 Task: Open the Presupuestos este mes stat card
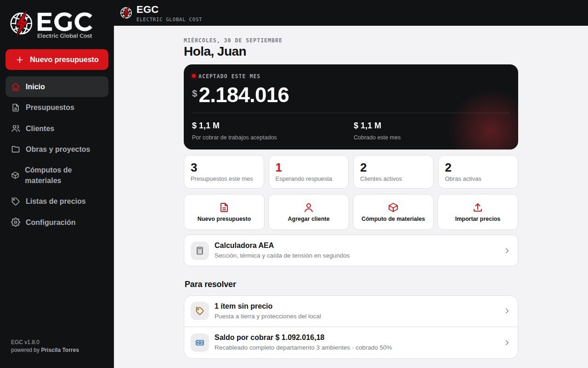click(224, 172)
